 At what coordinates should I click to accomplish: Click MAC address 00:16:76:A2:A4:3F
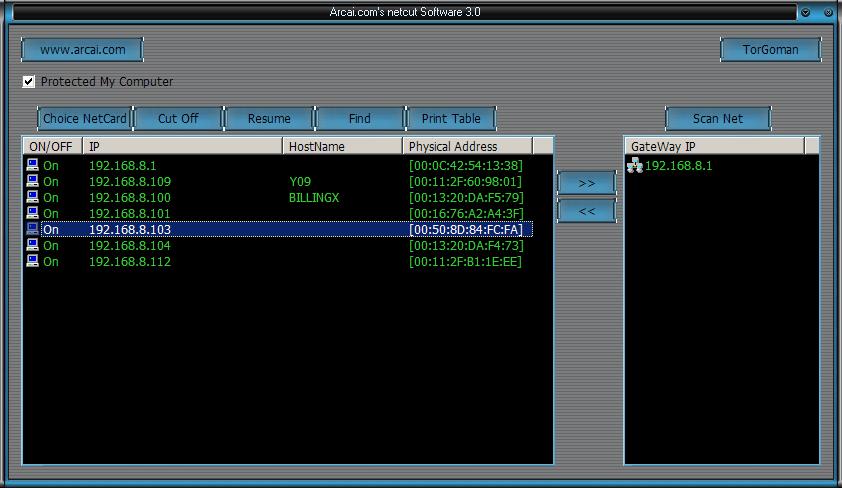[x=466, y=214]
